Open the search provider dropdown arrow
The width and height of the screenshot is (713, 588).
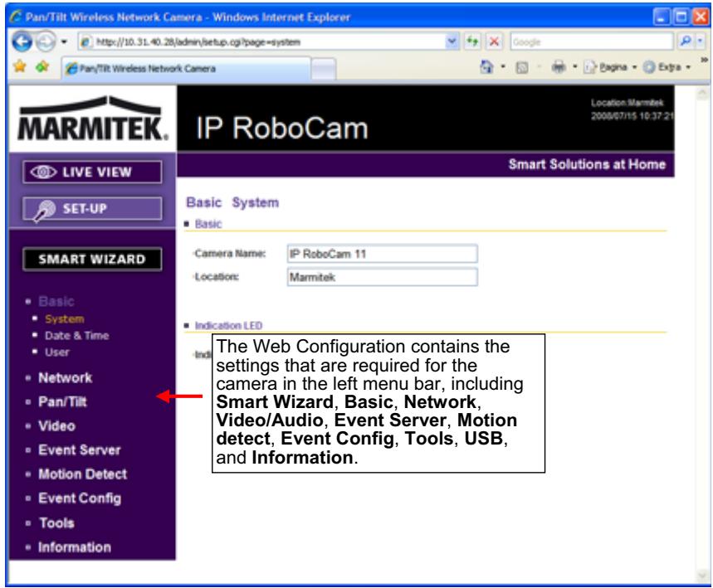click(x=701, y=41)
